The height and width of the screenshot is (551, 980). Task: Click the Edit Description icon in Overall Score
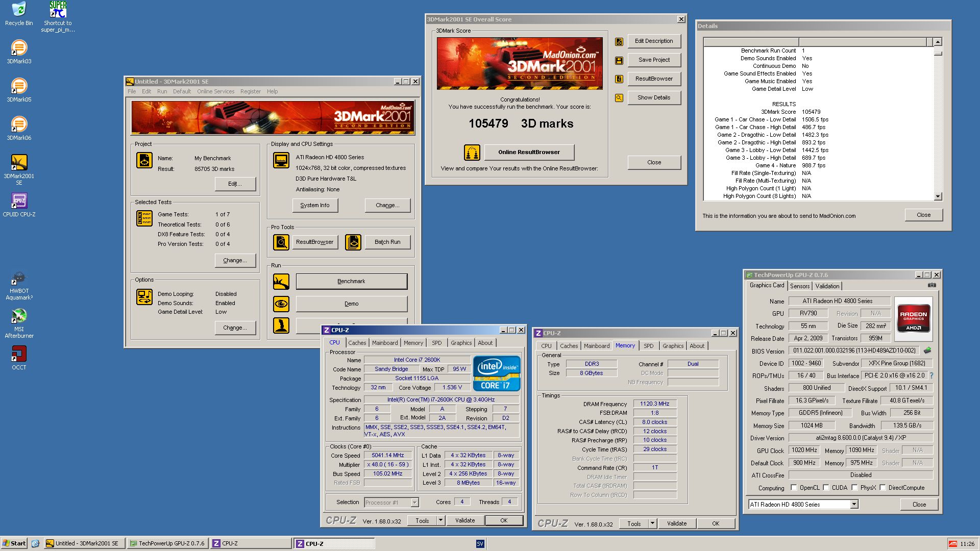(619, 42)
